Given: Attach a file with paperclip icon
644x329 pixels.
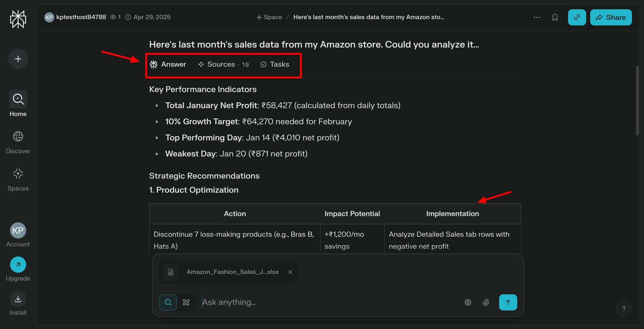Looking at the screenshot, I should (x=486, y=302).
